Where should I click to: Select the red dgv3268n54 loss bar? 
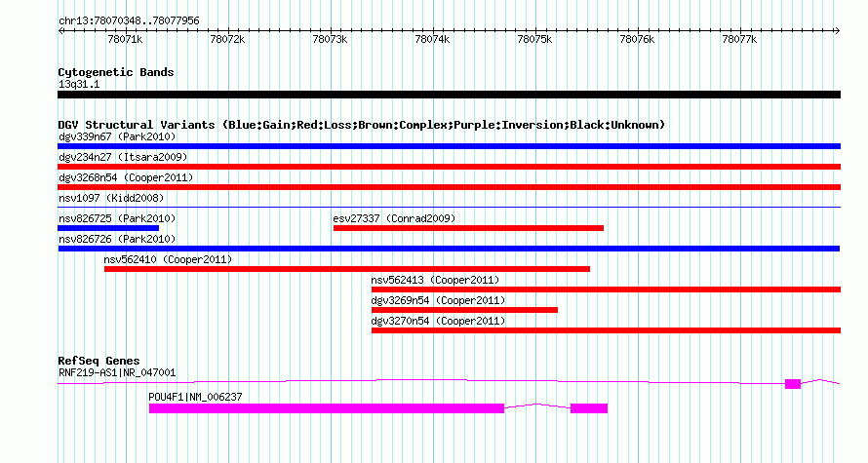pos(449,187)
